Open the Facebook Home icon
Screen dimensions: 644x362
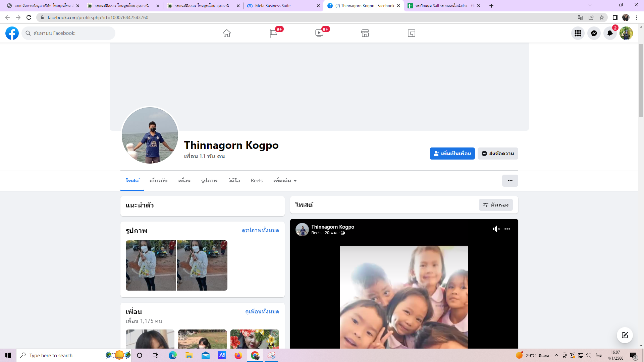point(226,33)
